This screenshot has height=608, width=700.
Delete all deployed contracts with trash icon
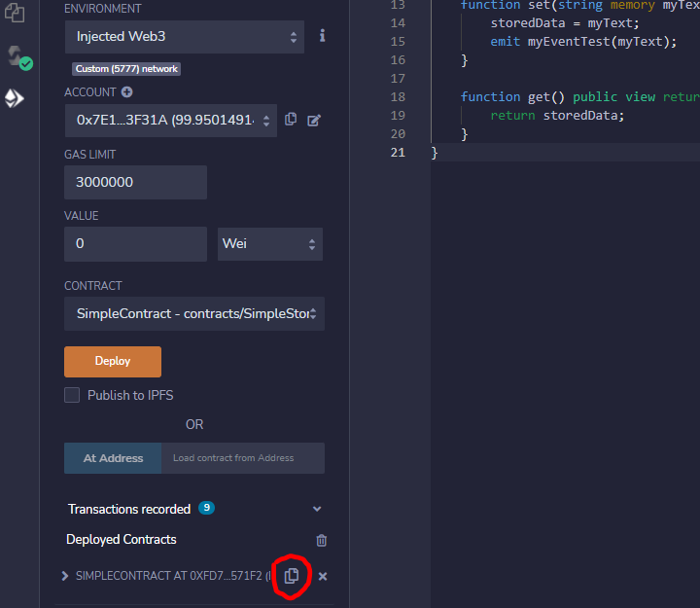(x=322, y=540)
